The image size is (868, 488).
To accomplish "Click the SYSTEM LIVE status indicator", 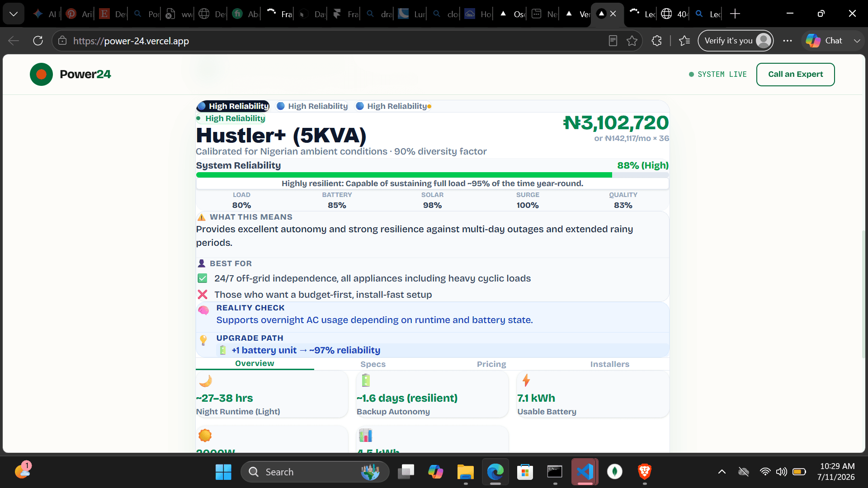I will click(x=718, y=75).
